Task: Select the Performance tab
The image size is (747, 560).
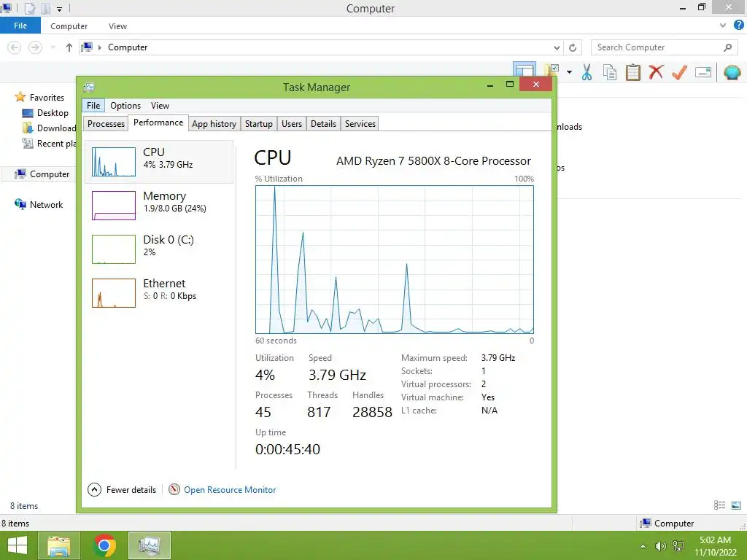Action: 158,122
